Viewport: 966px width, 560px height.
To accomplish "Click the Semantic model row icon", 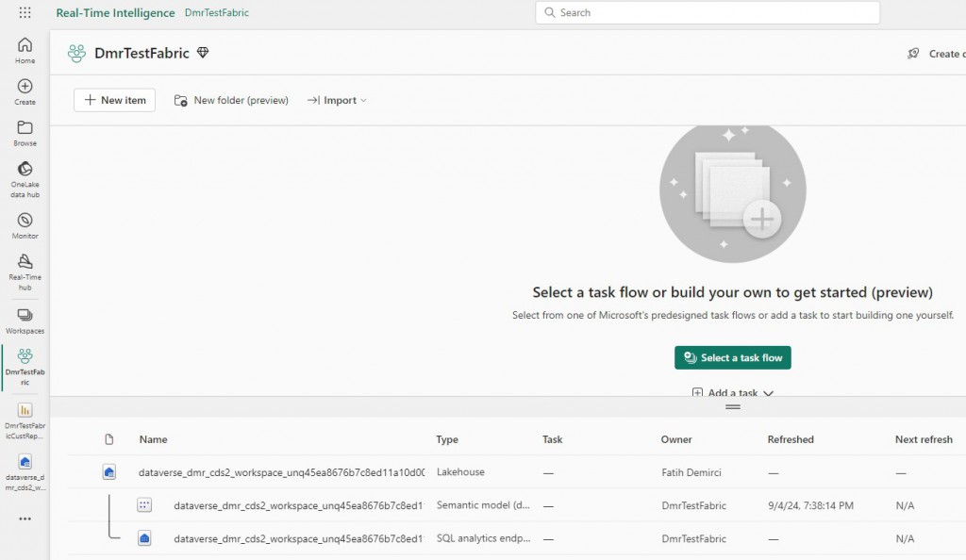I will click(144, 505).
